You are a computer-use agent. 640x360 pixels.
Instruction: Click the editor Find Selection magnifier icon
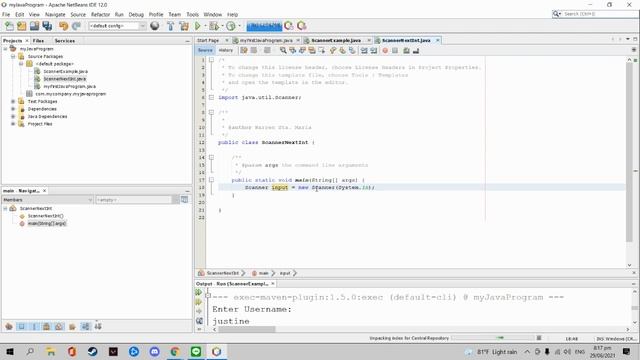(x=283, y=51)
